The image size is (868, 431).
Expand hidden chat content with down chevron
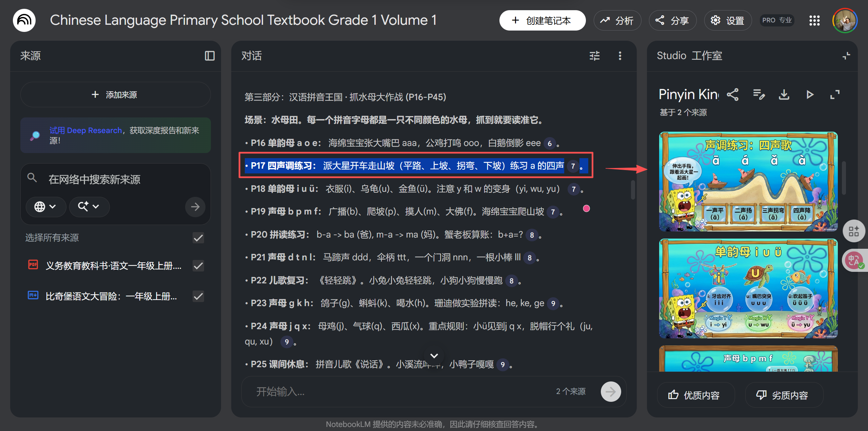(434, 355)
